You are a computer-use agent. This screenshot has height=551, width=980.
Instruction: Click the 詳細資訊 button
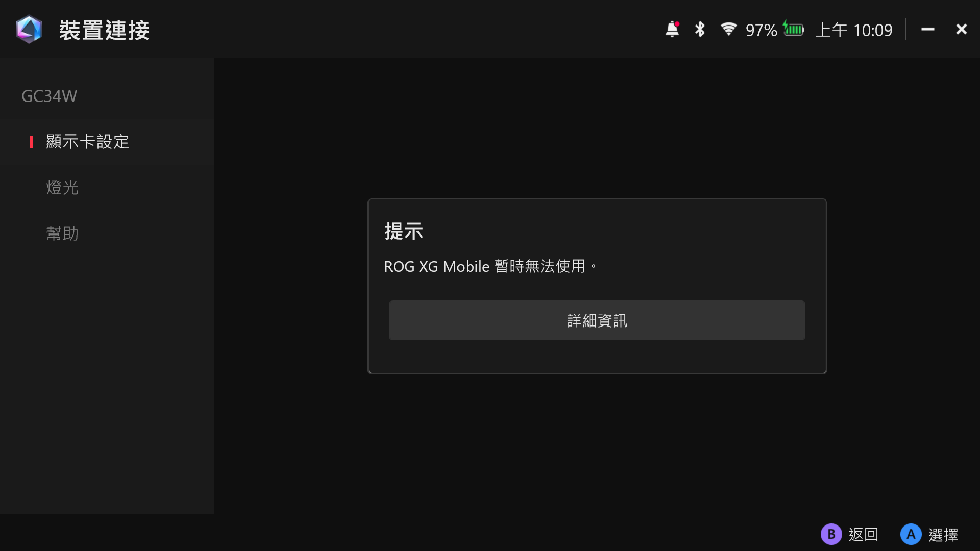click(597, 320)
